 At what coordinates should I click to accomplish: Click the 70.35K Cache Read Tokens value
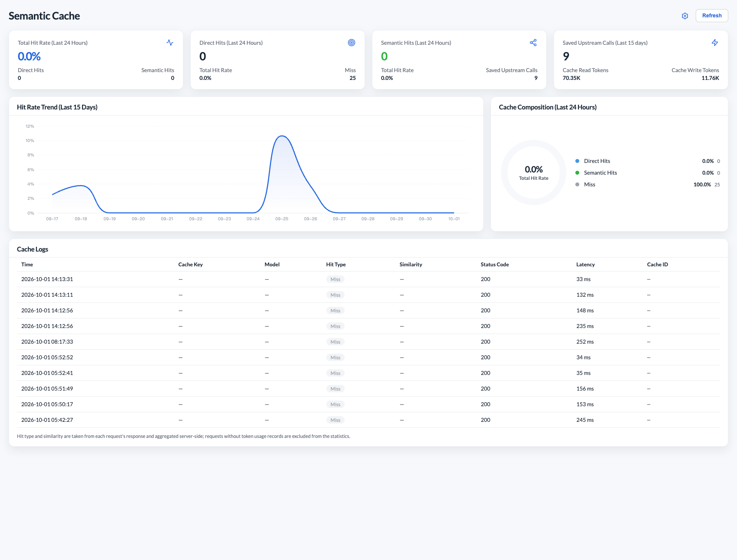click(x=571, y=78)
